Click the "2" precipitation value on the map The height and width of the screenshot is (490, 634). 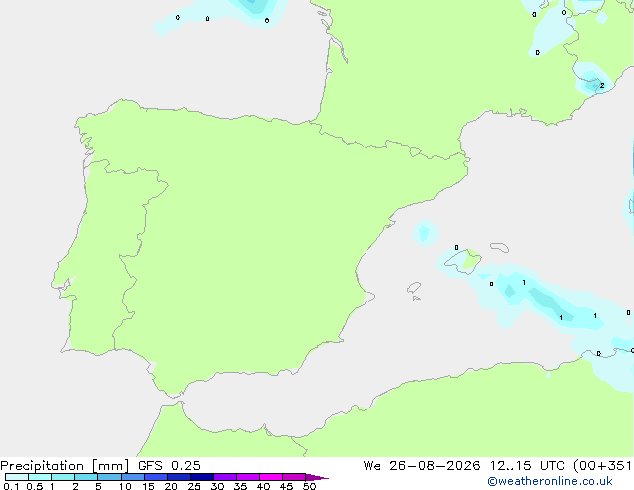(602, 86)
